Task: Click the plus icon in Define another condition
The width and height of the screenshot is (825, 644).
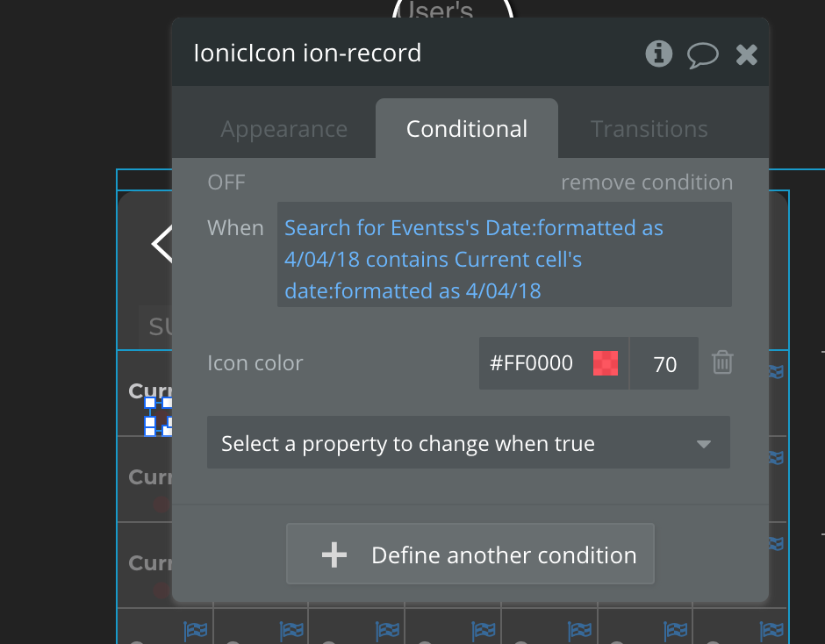Action: pyautogui.click(x=334, y=555)
